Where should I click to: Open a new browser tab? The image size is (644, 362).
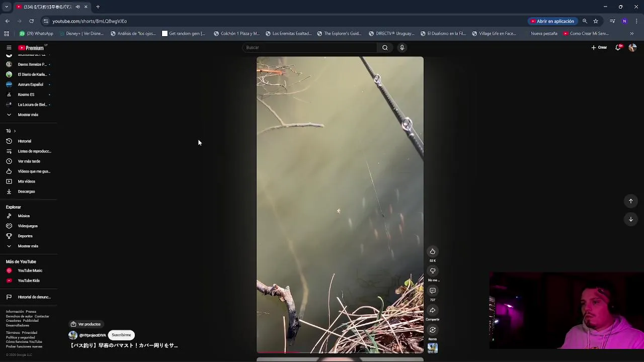pos(98,7)
